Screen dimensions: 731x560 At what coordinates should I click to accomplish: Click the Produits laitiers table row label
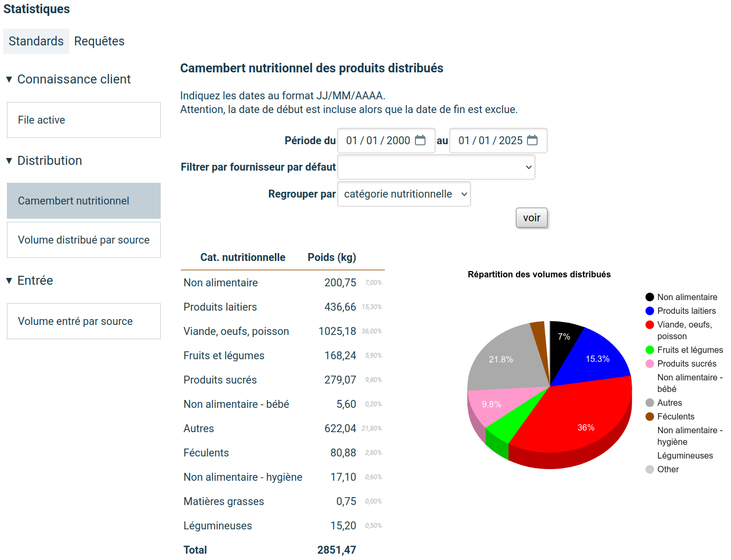220,307
